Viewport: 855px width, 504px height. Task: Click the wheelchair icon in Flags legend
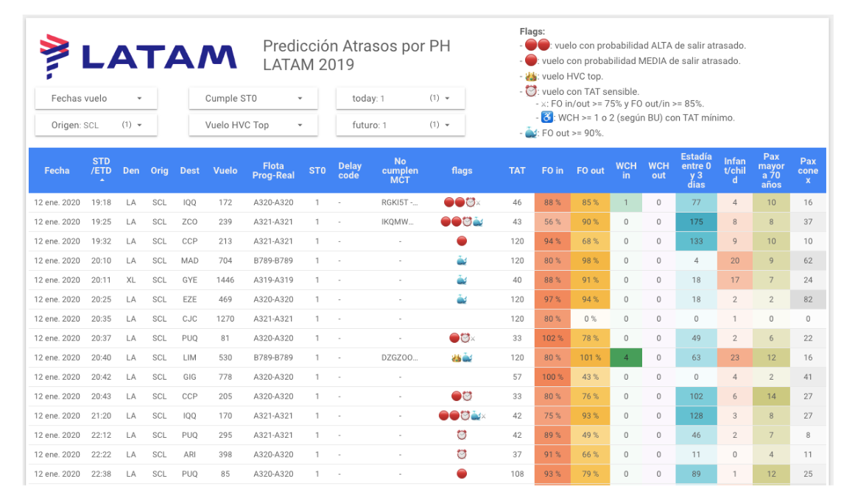[546, 118]
